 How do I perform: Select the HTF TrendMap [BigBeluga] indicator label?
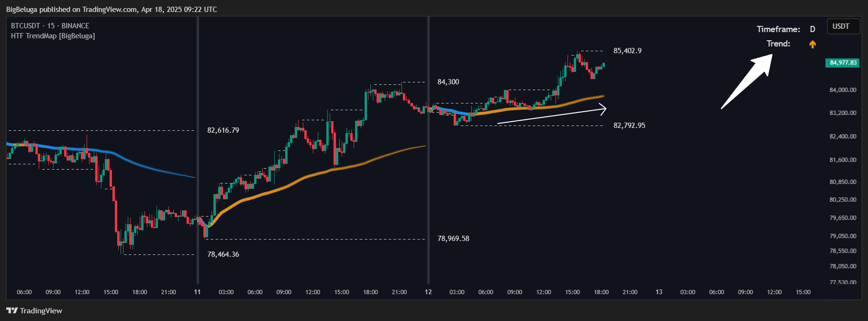click(53, 36)
